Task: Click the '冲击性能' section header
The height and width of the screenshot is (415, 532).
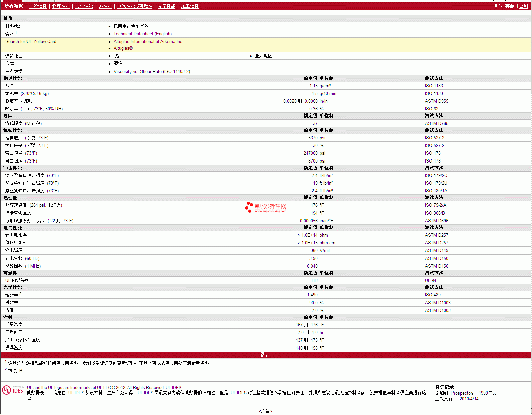Action: (12, 168)
